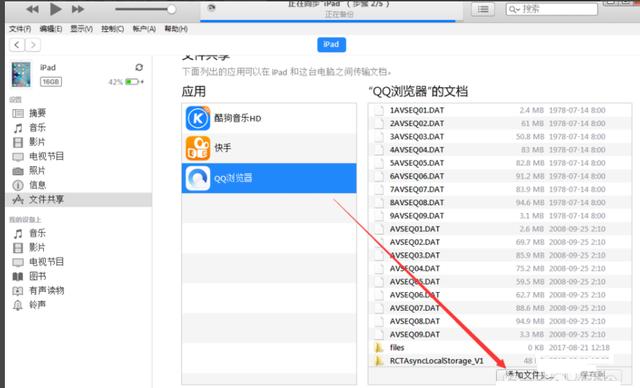The image size is (640, 388).
Task: Go back with the left arrow button
Action: (x=17, y=45)
